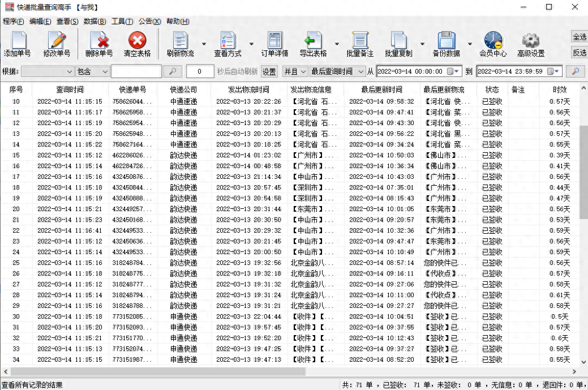Click the 添加单号 (add tracking number) icon
This screenshot has width=588, height=390.
18,41
